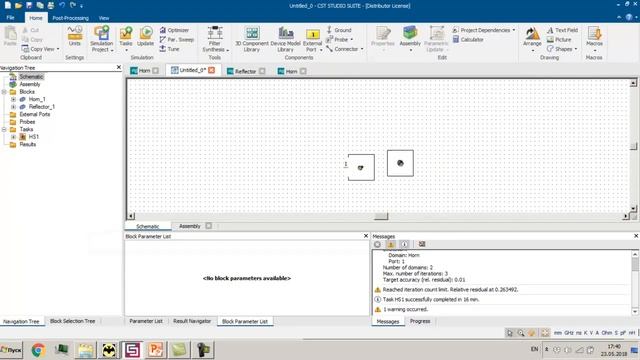Select Schematic in navigation tree
The width and height of the screenshot is (640, 360).
31,77
